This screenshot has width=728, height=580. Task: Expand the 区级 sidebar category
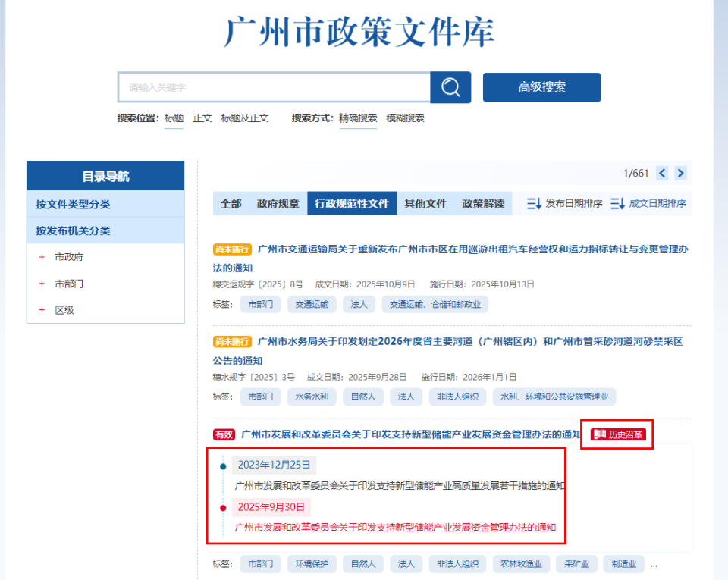[x=40, y=309]
